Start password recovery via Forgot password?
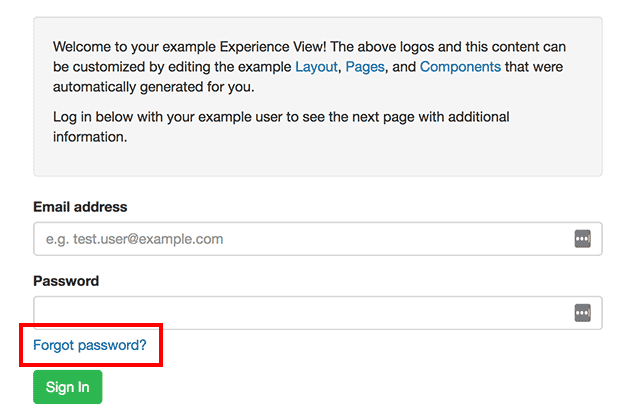Viewport: 627px width, 411px height. click(90, 345)
